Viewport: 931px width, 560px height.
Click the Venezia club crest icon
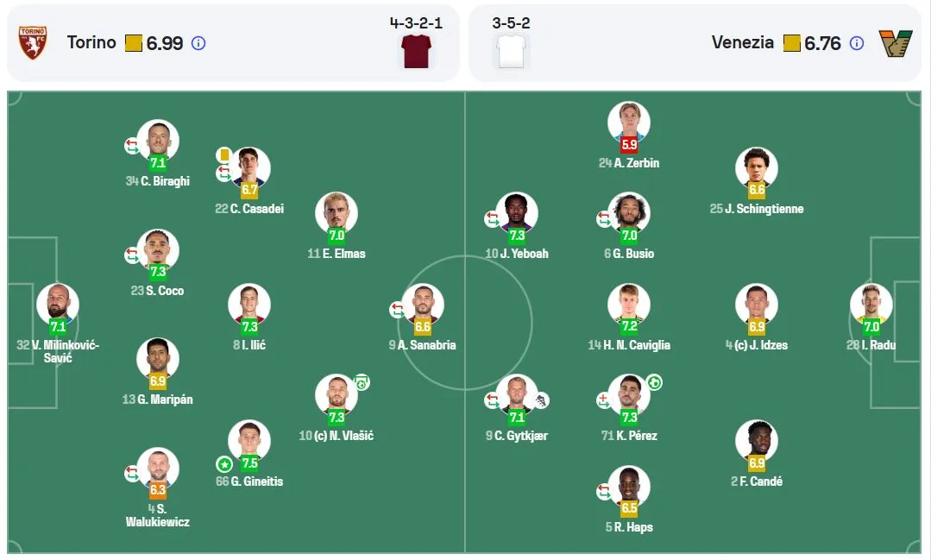pos(896,43)
